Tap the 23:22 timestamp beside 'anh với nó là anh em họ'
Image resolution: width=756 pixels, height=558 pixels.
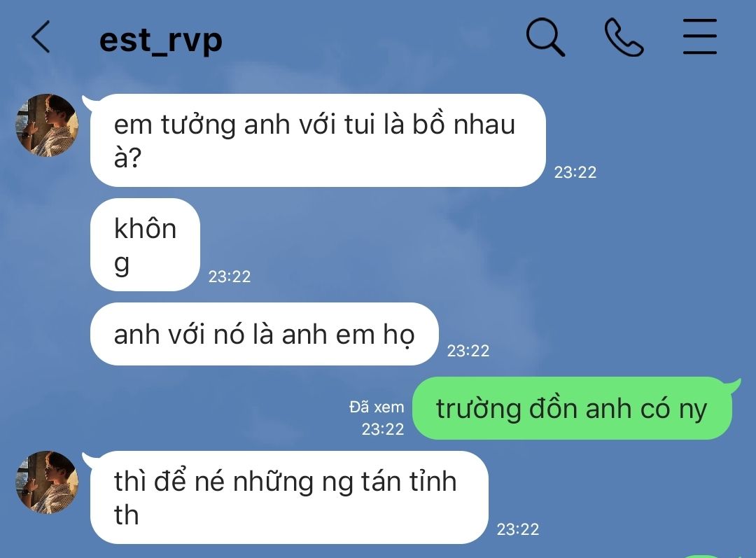click(468, 351)
